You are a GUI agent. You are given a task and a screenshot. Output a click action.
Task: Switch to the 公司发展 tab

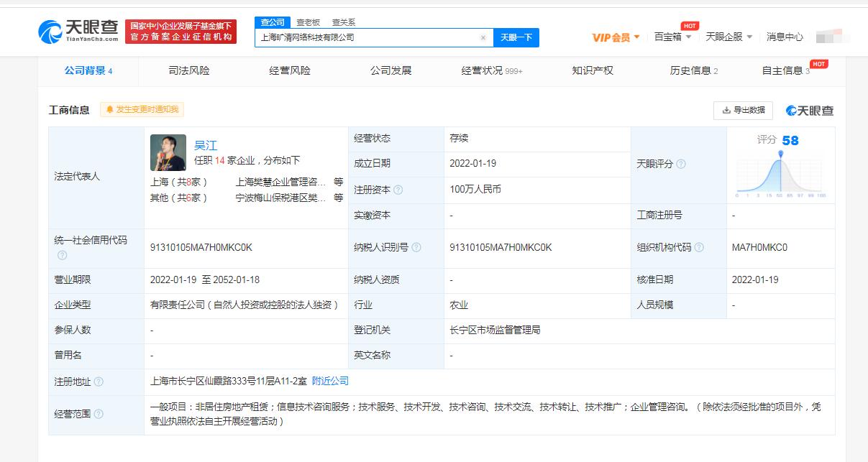coord(390,70)
